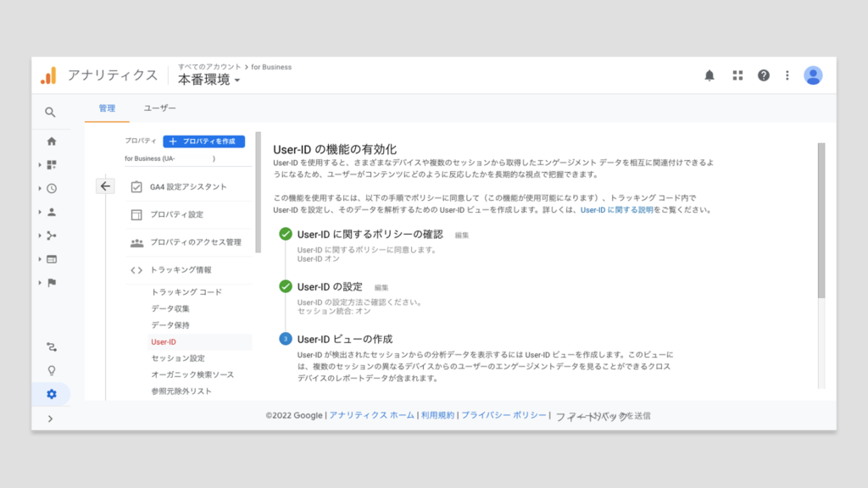Expand the Audience person report section

(51, 213)
